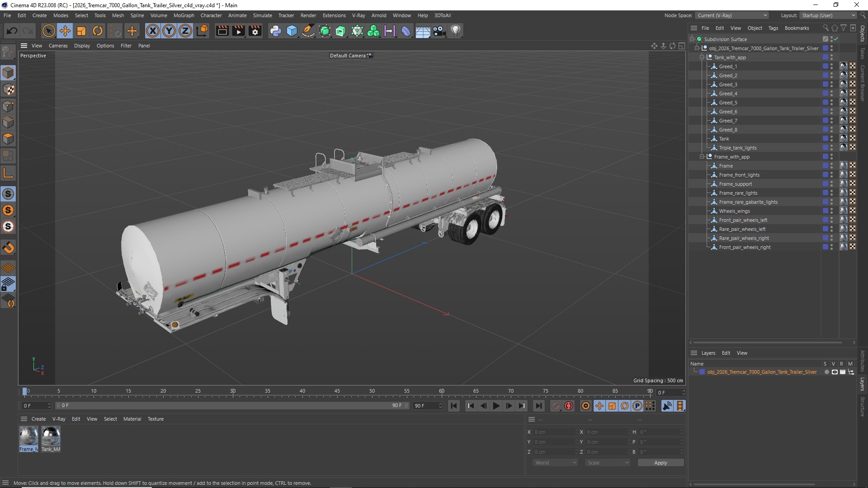Select the Wheels_wings object in the tree
The image size is (868, 488).
[734, 211]
